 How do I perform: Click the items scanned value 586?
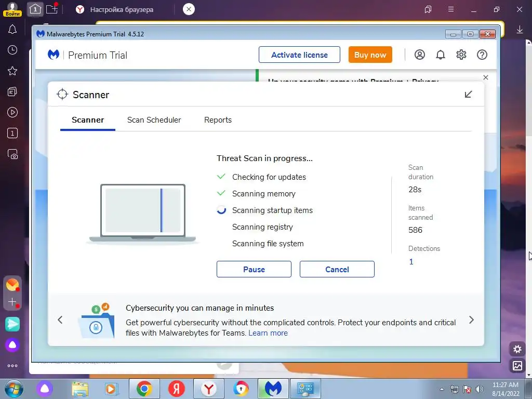(415, 230)
